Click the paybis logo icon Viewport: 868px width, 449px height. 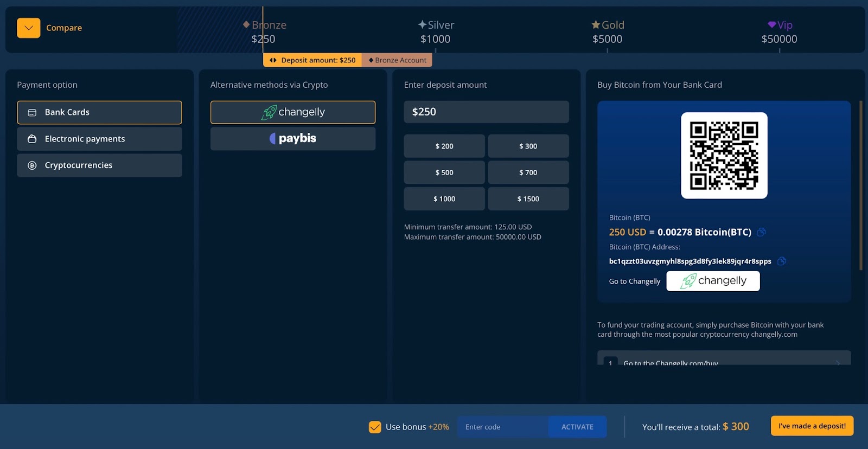[273, 138]
